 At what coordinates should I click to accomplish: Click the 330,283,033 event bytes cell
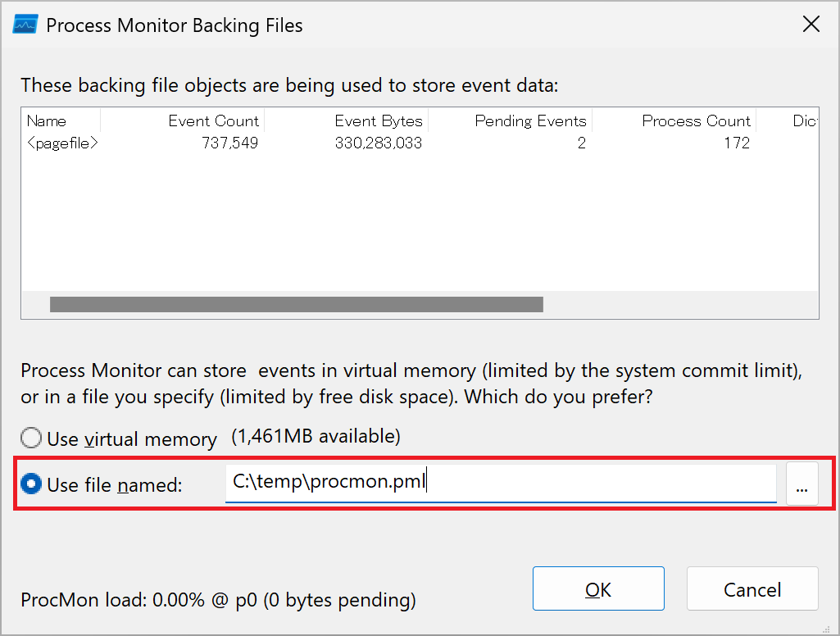click(379, 143)
